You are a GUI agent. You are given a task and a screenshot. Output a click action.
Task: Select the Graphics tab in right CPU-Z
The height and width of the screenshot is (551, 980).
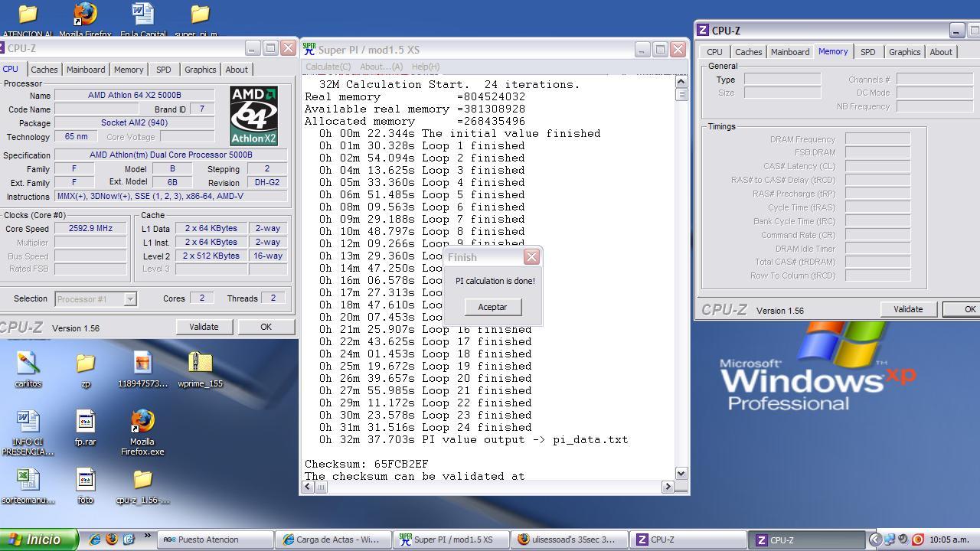tap(904, 52)
